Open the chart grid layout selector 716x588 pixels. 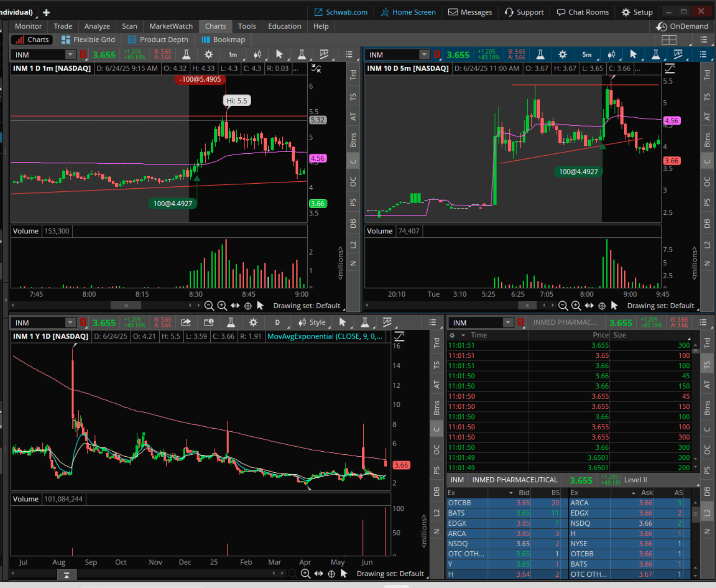coord(669,40)
